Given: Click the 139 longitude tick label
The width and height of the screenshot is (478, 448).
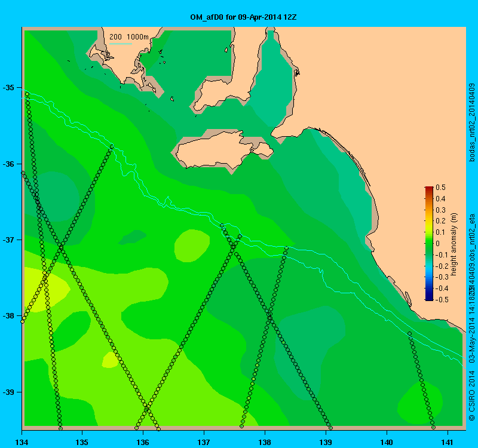Looking at the screenshot, I should (326, 442).
